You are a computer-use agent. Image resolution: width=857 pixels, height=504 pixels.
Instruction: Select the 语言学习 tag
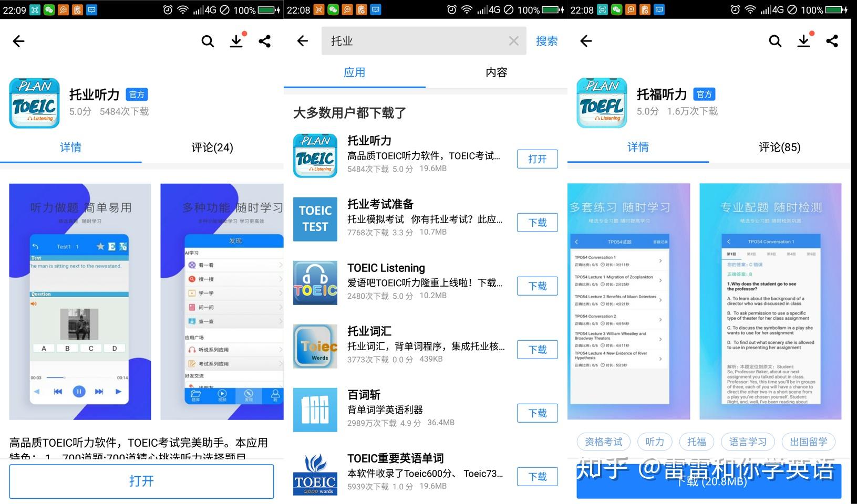(748, 442)
